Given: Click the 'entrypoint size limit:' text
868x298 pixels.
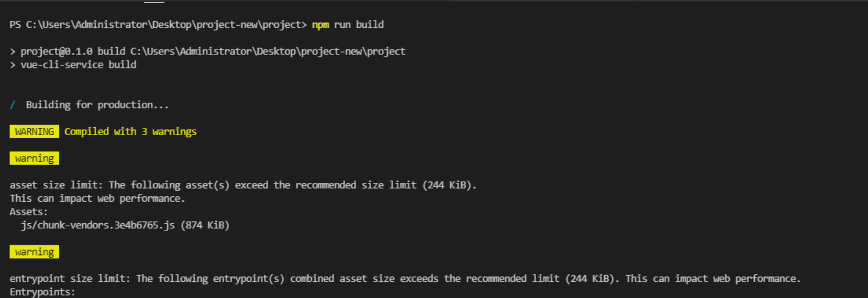Looking at the screenshot, I should point(70,279).
